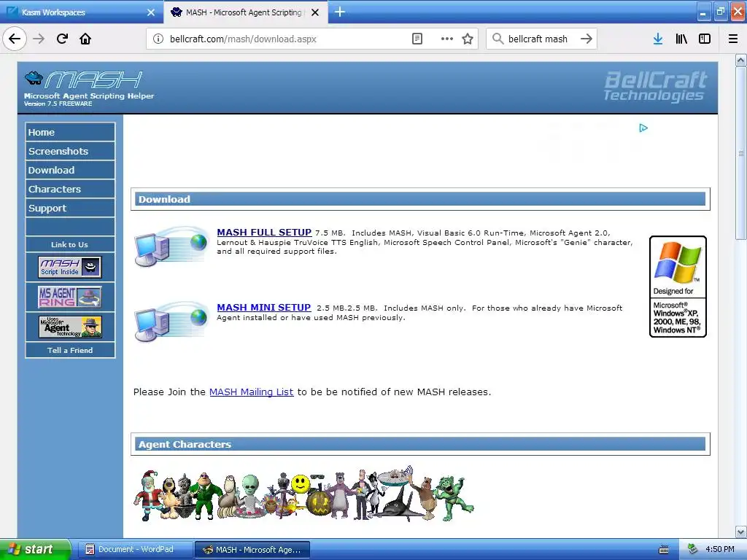The image size is (747, 560).
Task: Close the MASH browser tab
Action: coord(315,12)
